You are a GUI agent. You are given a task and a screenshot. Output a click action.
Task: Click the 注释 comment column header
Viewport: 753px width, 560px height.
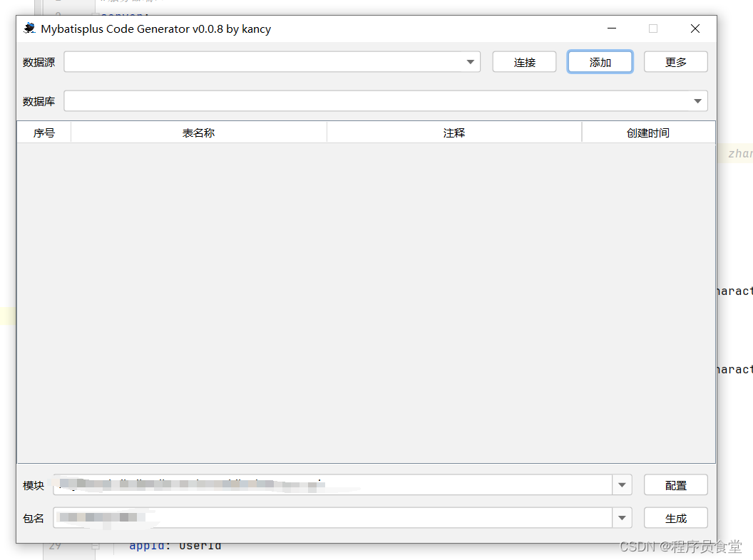pyautogui.click(x=454, y=132)
